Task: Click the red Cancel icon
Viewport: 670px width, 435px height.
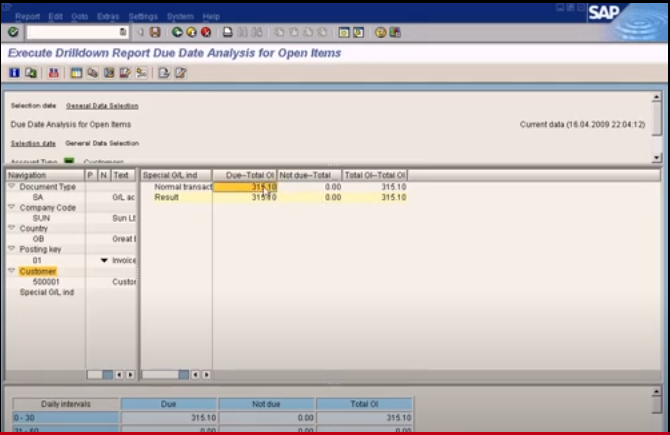Action: tap(206, 32)
